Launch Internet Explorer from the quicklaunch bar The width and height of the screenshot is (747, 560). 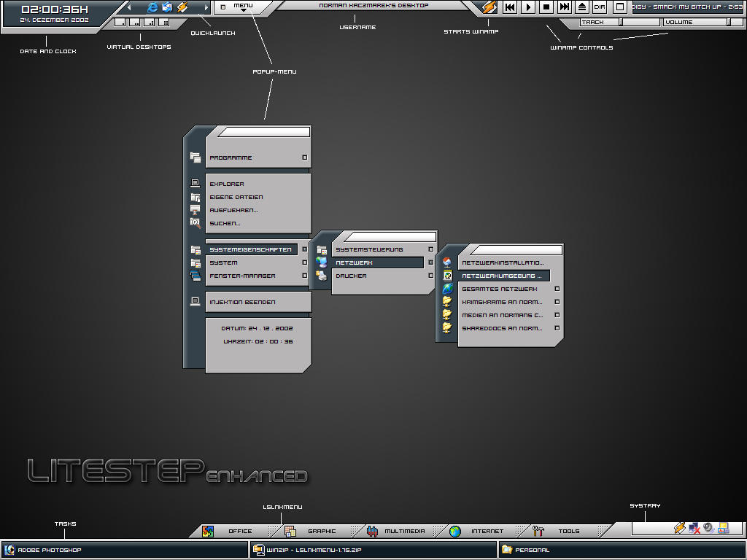tap(152, 7)
